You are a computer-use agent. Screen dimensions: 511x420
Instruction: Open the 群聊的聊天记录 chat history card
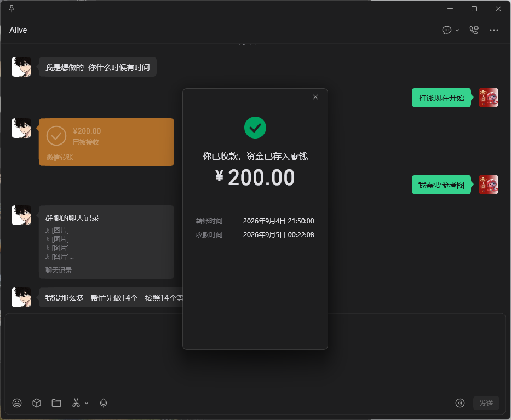click(x=107, y=242)
